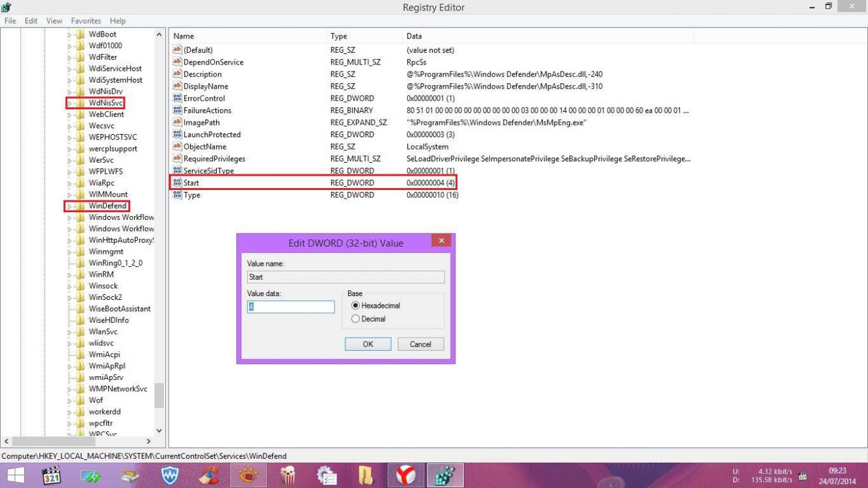Click the ImagePath value icon
This screenshot has height=488, width=868.
(x=176, y=122)
